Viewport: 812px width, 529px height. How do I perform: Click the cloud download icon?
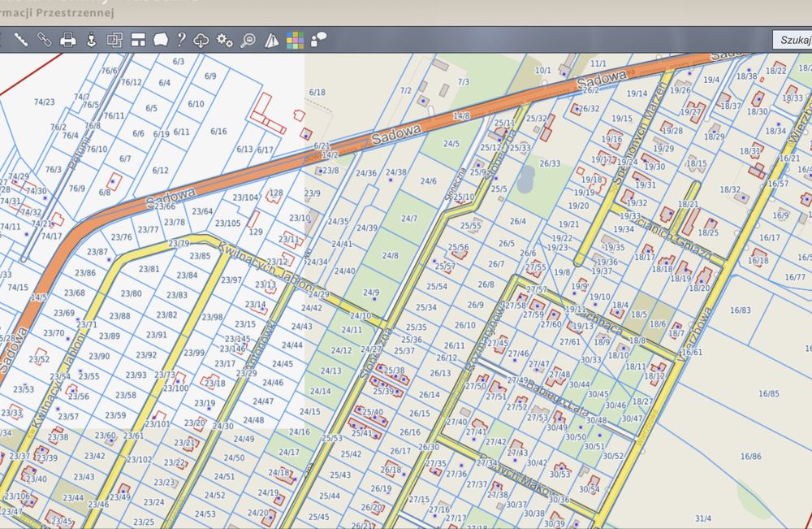tap(201, 40)
